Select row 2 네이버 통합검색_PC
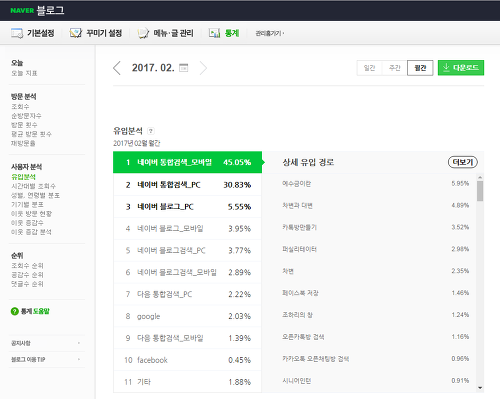This screenshot has height=399, width=500. tap(187, 185)
